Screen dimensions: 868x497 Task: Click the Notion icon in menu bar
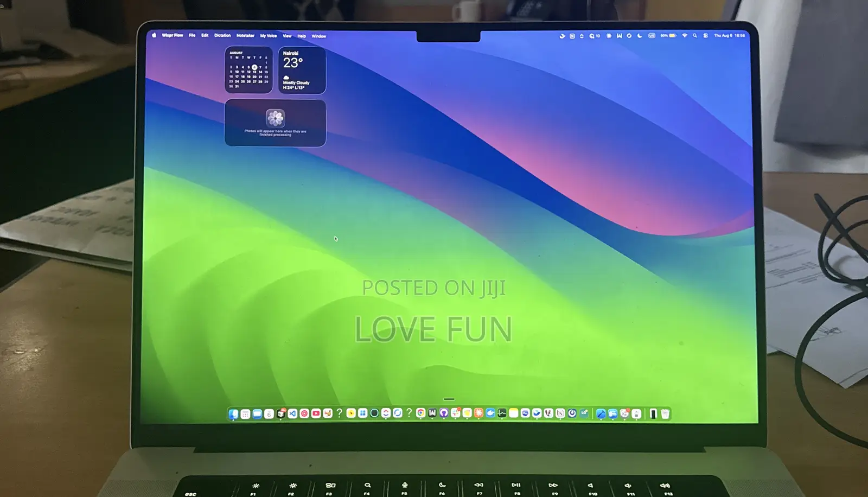(x=572, y=36)
